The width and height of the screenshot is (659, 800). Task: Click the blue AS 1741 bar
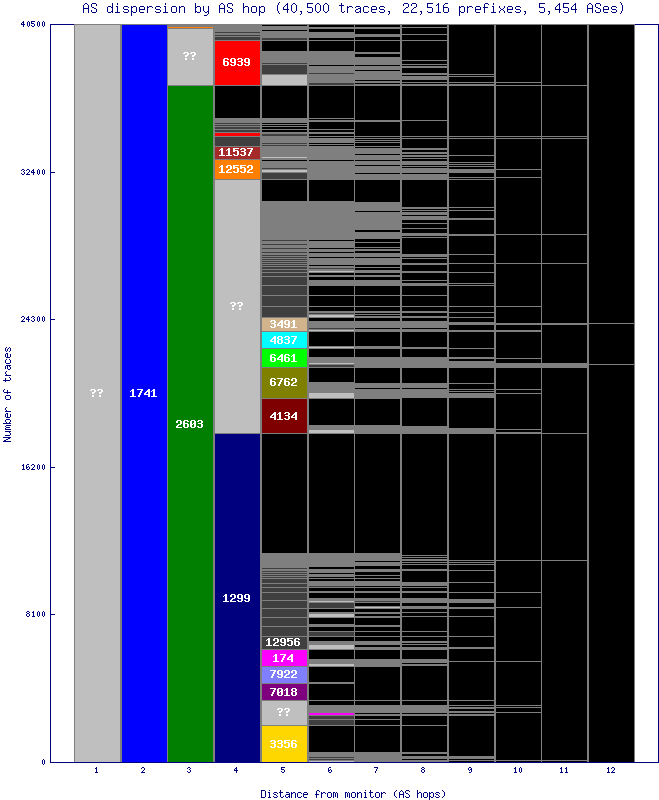(144, 393)
